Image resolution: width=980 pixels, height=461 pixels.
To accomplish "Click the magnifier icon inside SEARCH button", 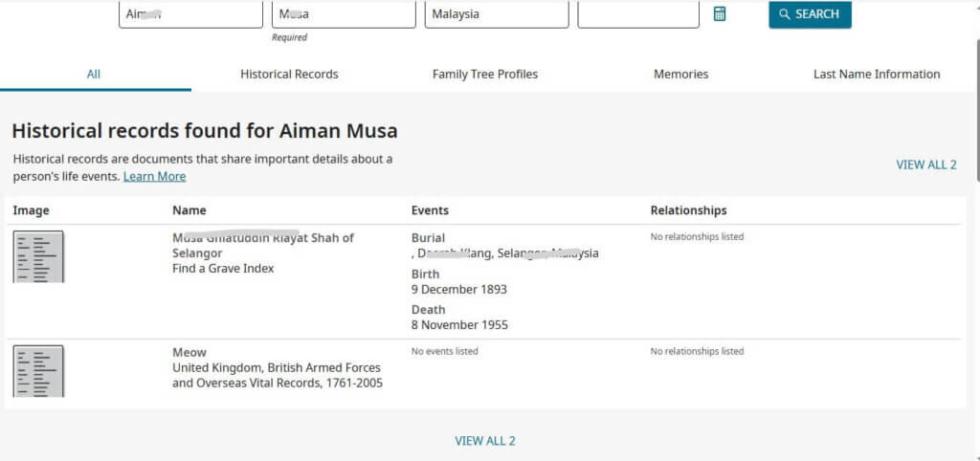I will point(785,13).
